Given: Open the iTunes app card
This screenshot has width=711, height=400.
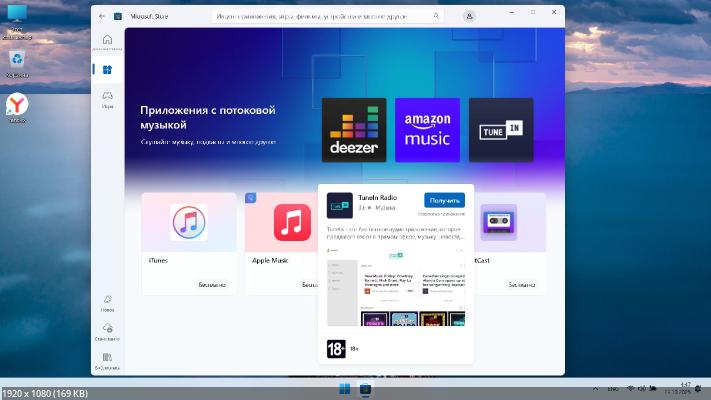Looking at the screenshot, I should pos(189,243).
